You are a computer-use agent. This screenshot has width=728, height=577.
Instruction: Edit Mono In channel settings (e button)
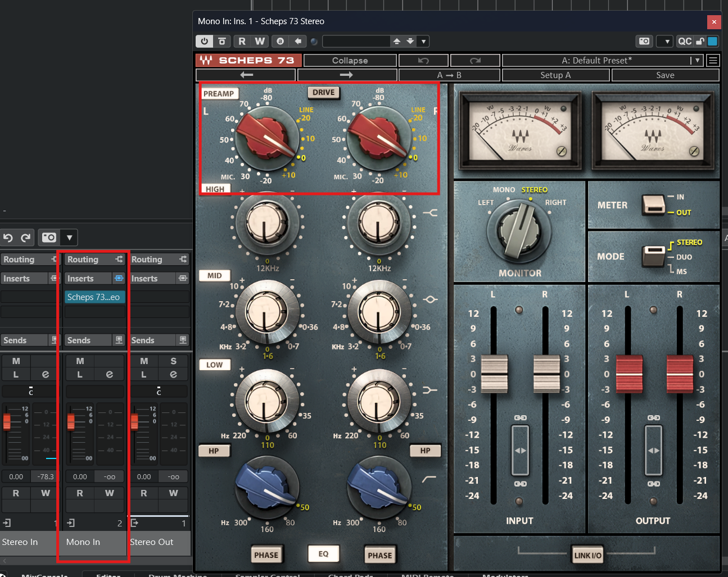(x=109, y=374)
